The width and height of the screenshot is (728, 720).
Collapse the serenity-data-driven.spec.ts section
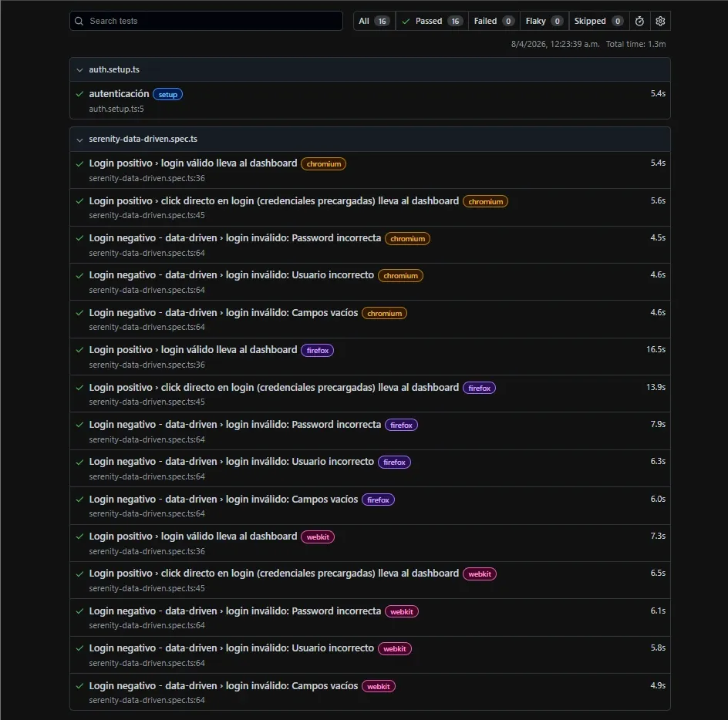coord(79,139)
